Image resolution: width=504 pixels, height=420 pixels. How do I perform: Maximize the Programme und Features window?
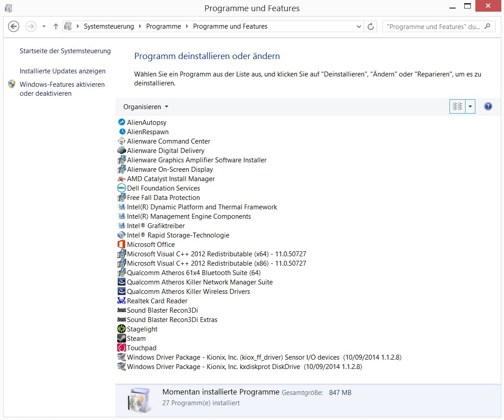pos(468,6)
